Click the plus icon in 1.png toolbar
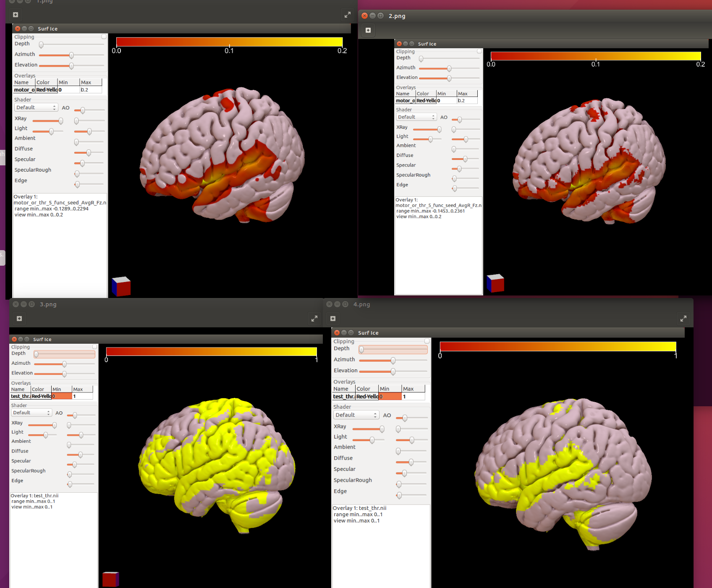 pos(16,15)
